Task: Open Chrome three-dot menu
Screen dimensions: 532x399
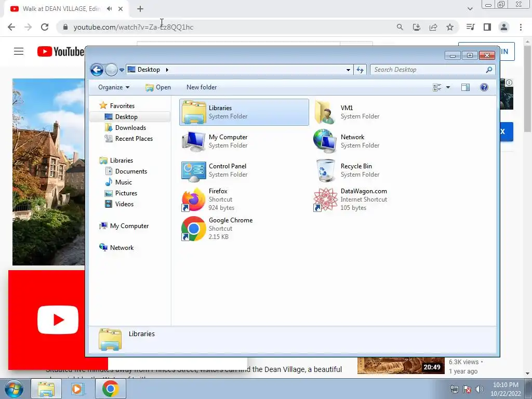Action: pyautogui.click(x=521, y=27)
